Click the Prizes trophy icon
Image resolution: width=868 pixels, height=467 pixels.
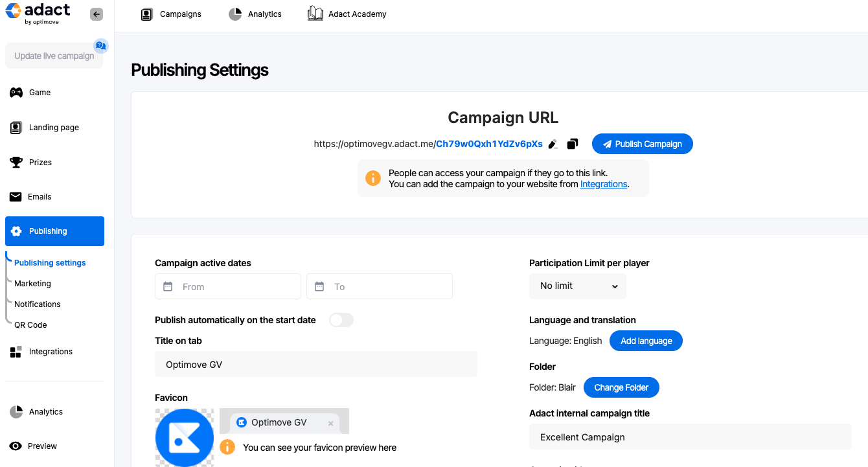[16, 162]
